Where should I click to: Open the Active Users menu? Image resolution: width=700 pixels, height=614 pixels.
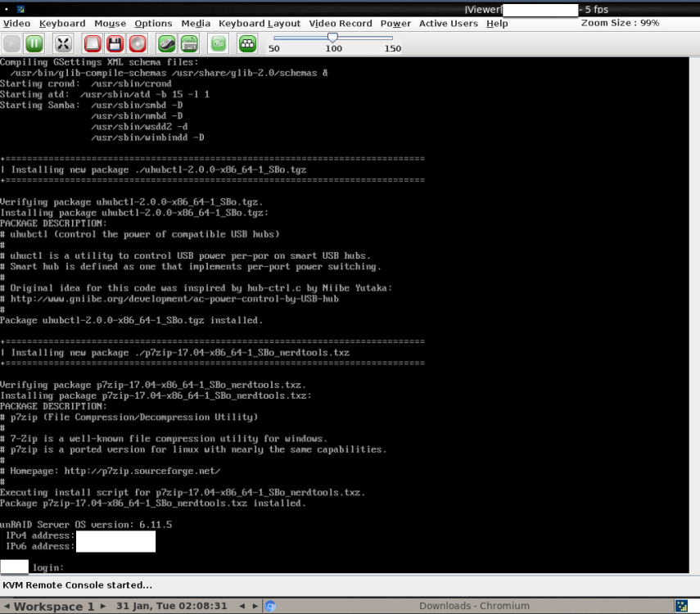[x=448, y=24]
